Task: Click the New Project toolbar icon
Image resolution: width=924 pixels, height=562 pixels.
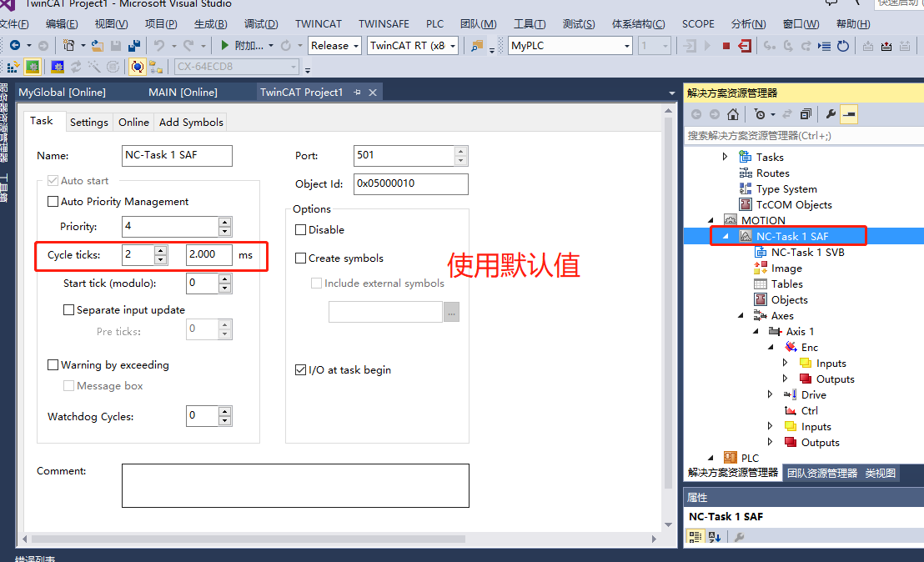Action: click(x=69, y=45)
